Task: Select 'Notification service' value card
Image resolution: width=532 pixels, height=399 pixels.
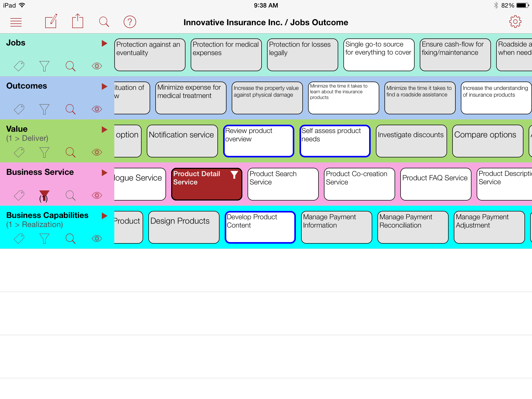Action: click(x=182, y=141)
